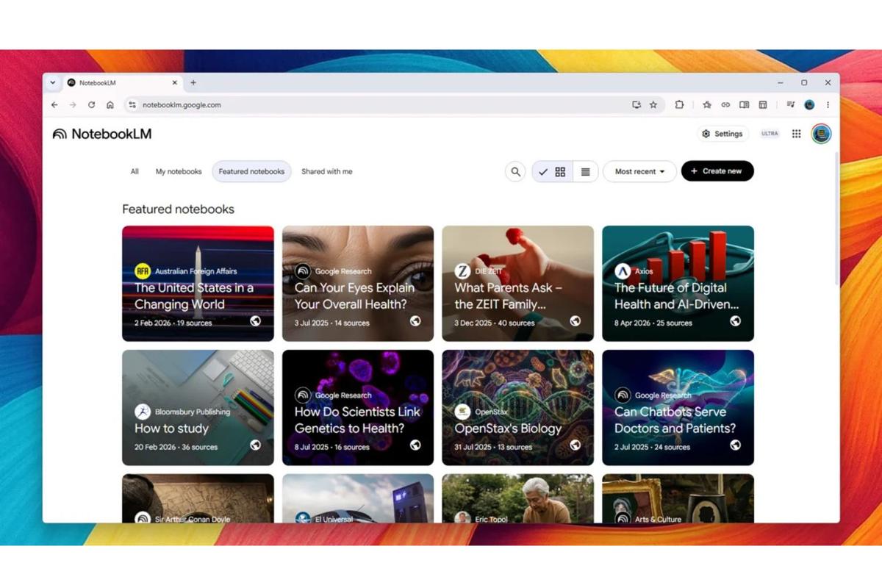The height and width of the screenshot is (588, 882).
Task: Click the Featured notebooks heading text
Action: click(x=178, y=209)
